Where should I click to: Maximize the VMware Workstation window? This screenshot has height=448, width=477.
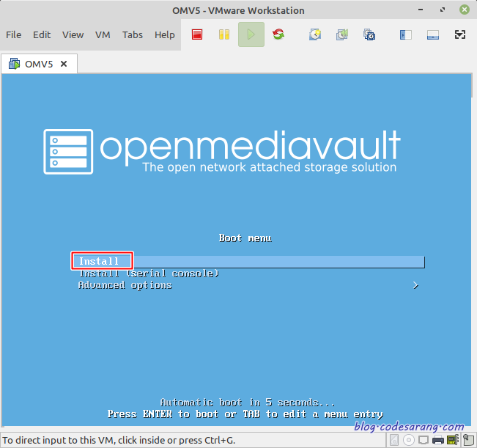443,10
